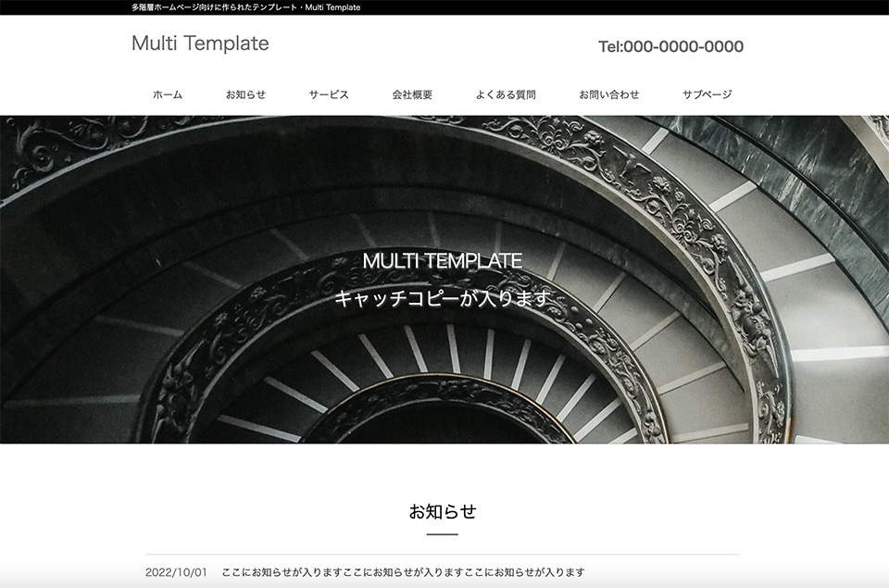Click the Multi Template site logo
The height and width of the screenshot is (588, 889).
200,44
